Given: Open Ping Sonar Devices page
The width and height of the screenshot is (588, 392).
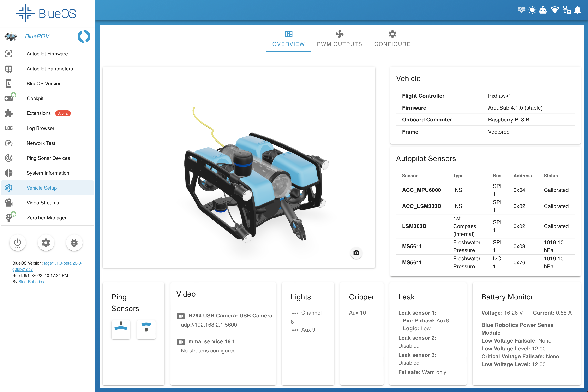Looking at the screenshot, I should [x=47, y=158].
